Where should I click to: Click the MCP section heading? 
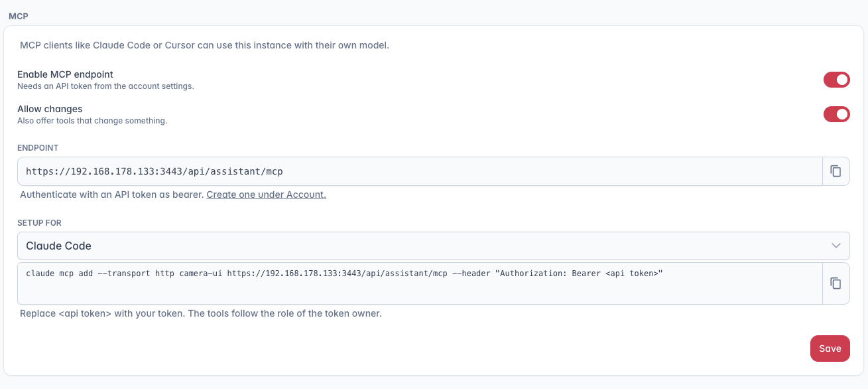[19, 15]
